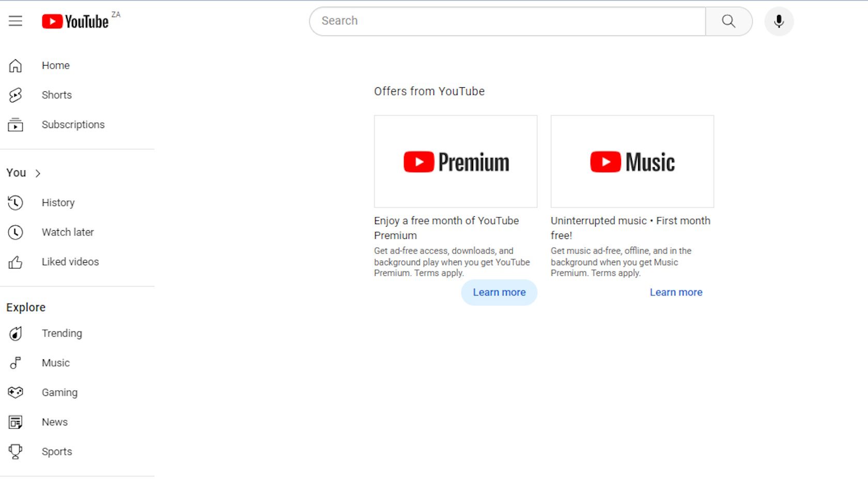Image resolution: width=868 pixels, height=493 pixels.
Task: Go to Home from the sidebar
Action: [x=55, y=65]
